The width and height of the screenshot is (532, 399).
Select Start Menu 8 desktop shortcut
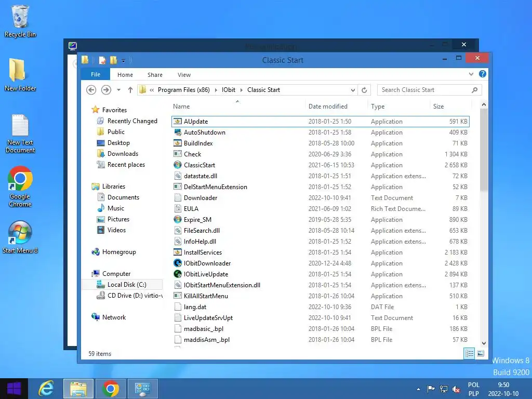point(20,237)
